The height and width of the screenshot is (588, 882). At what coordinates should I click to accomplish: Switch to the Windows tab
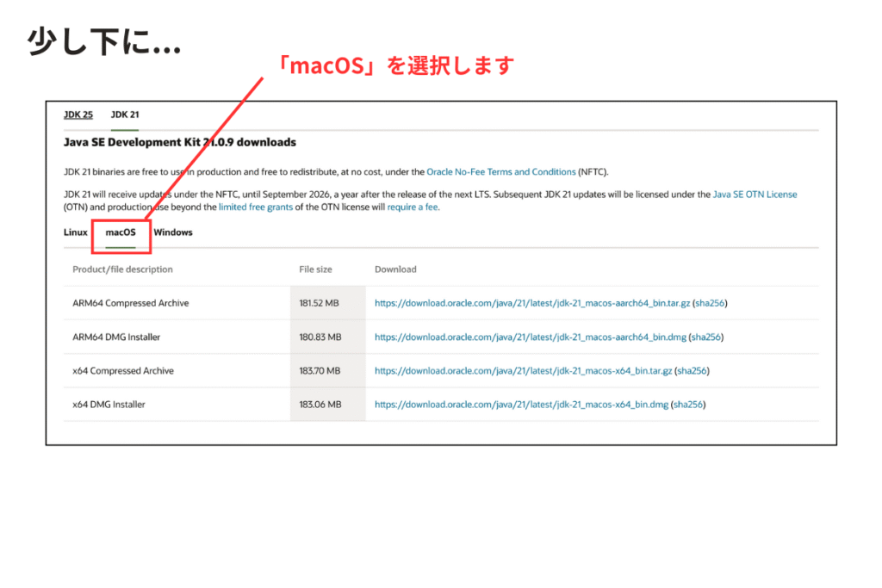pyautogui.click(x=173, y=232)
